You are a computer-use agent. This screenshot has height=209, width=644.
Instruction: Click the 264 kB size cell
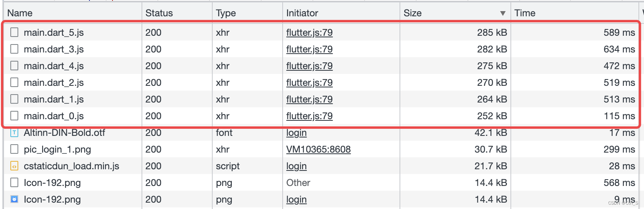point(492,99)
